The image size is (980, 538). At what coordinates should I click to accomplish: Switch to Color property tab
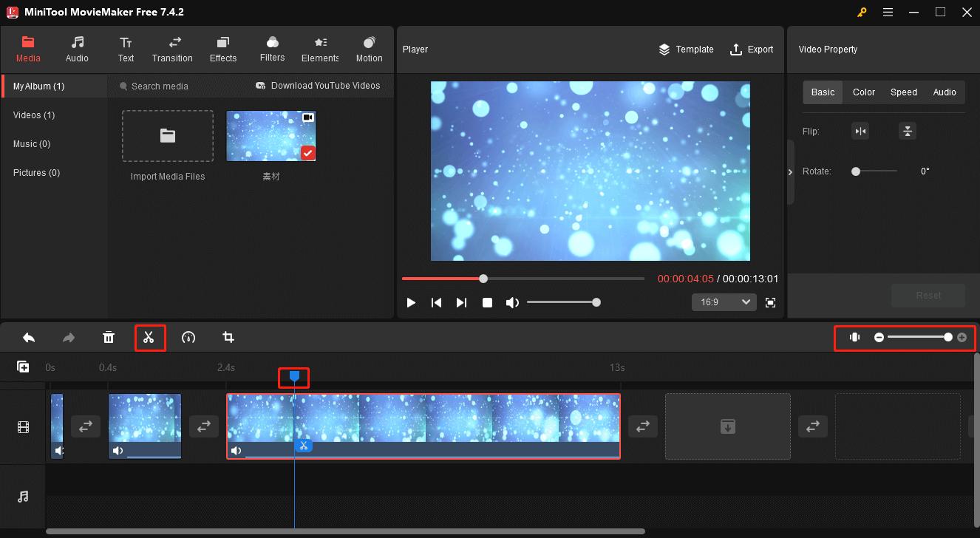[863, 92]
